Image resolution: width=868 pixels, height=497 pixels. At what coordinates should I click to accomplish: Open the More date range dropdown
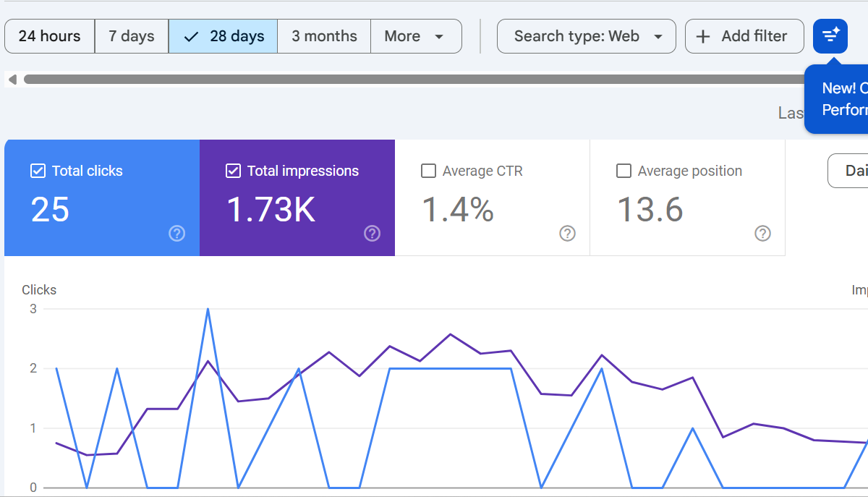click(x=416, y=36)
